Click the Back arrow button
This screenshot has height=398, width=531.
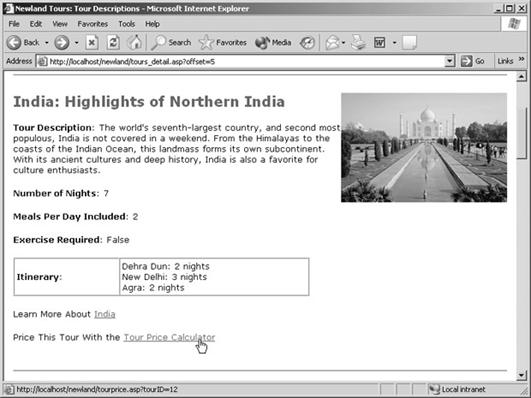pyautogui.click(x=14, y=43)
